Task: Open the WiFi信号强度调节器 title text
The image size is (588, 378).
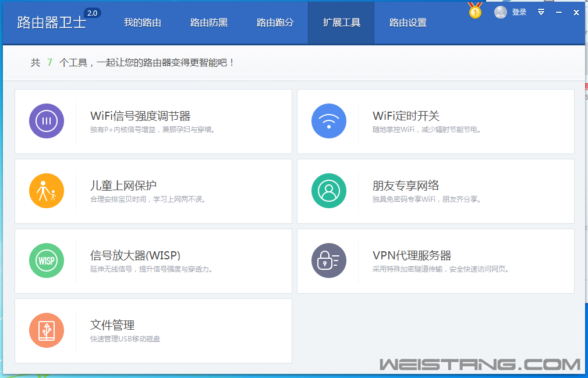Action: pyautogui.click(x=140, y=116)
